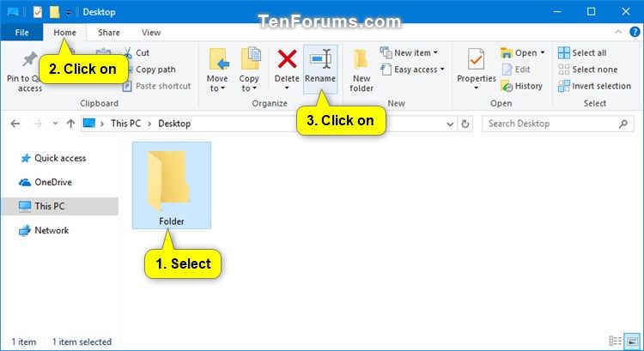Click Desktop in the address bar
This screenshot has height=351, width=644.
coord(174,124)
